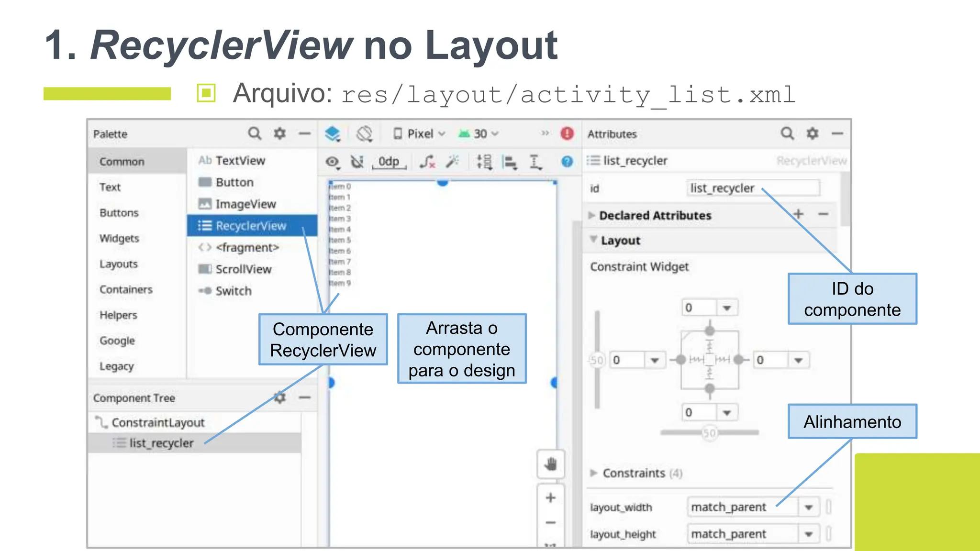Click the infer constraints magic wand
This screenshot has width=980, height=551.
(x=452, y=162)
